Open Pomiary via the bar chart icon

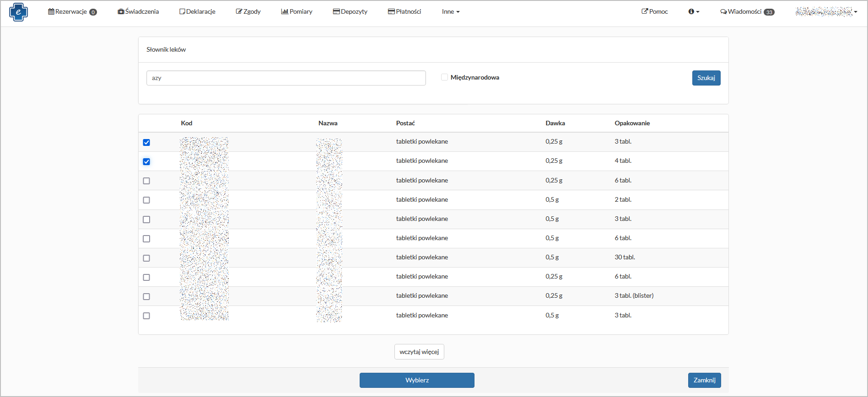tap(285, 11)
